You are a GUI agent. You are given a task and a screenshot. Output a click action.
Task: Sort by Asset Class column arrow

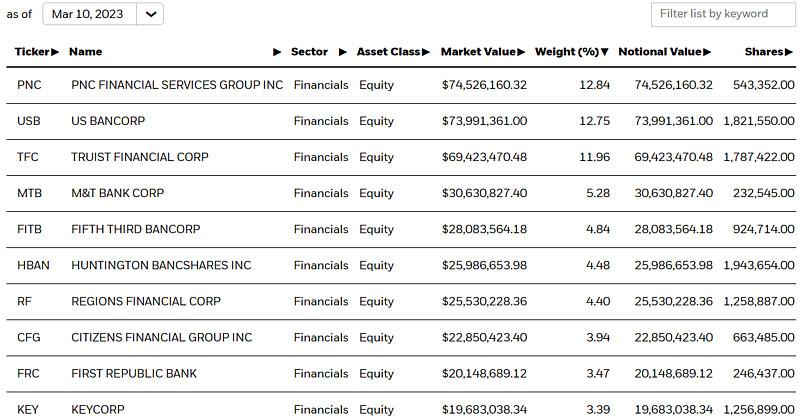pyautogui.click(x=426, y=52)
